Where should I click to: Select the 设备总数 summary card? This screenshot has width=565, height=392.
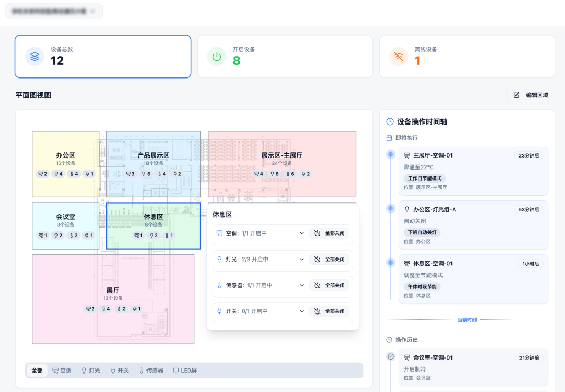pos(103,57)
